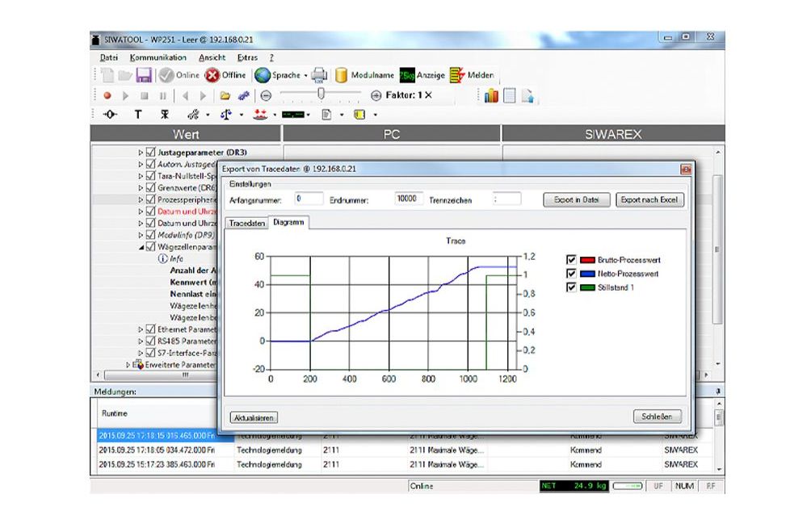Open the ? help menu
Viewport: 807px width, 532px height.
[271, 57]
